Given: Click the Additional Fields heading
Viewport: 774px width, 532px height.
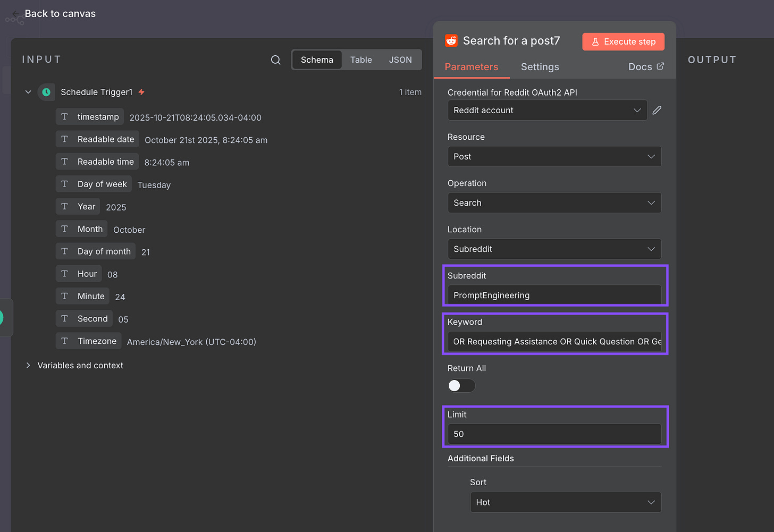Looking at the screenshot, I should [481, 458].
